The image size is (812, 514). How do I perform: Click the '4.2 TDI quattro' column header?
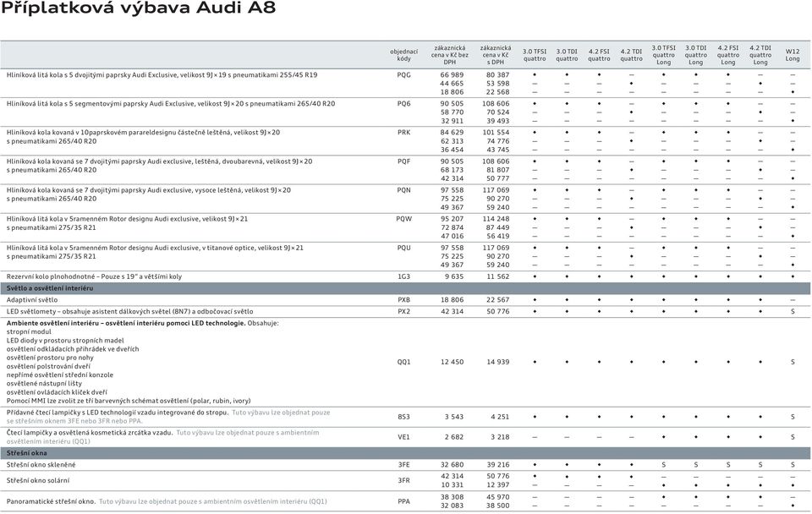tap(631, 56)
